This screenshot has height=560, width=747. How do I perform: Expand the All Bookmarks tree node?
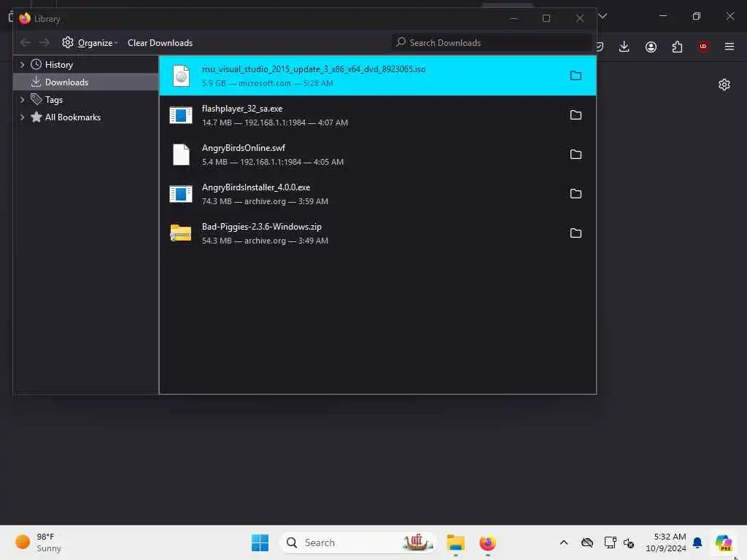click(x=22, y=117)
